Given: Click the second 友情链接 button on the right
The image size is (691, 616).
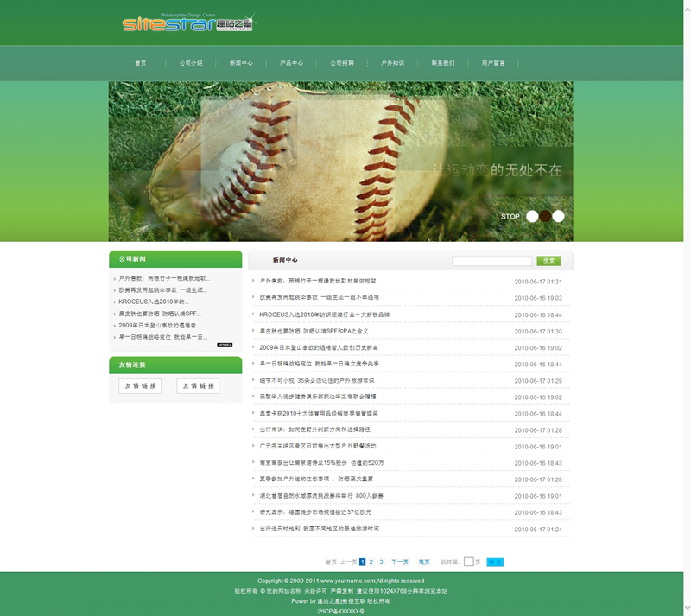Looking at the screenshot, I should click(198, 386).
